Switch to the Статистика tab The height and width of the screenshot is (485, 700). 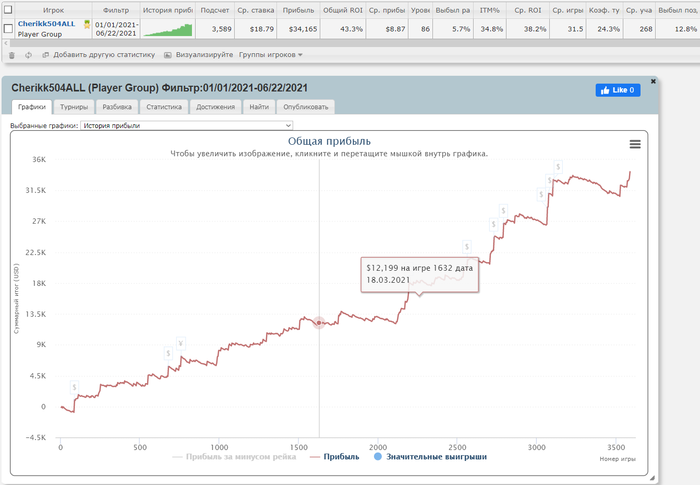164,107
